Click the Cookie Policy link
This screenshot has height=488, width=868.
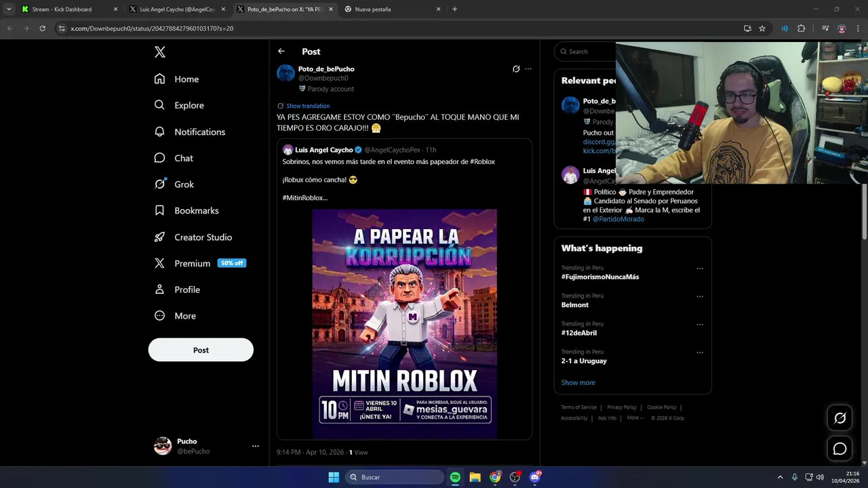point(662,407)
